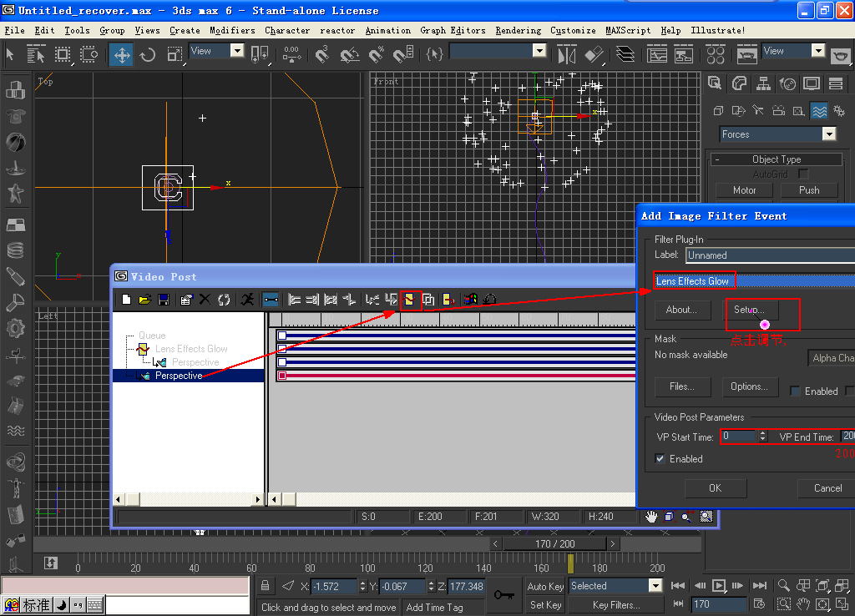Toggle the 3D Snaps magnet icon

321,54
